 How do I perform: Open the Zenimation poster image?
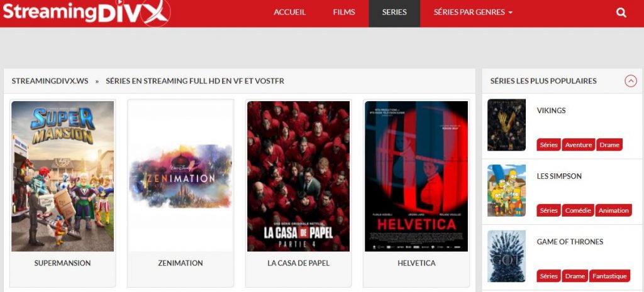tap(180, 176)
